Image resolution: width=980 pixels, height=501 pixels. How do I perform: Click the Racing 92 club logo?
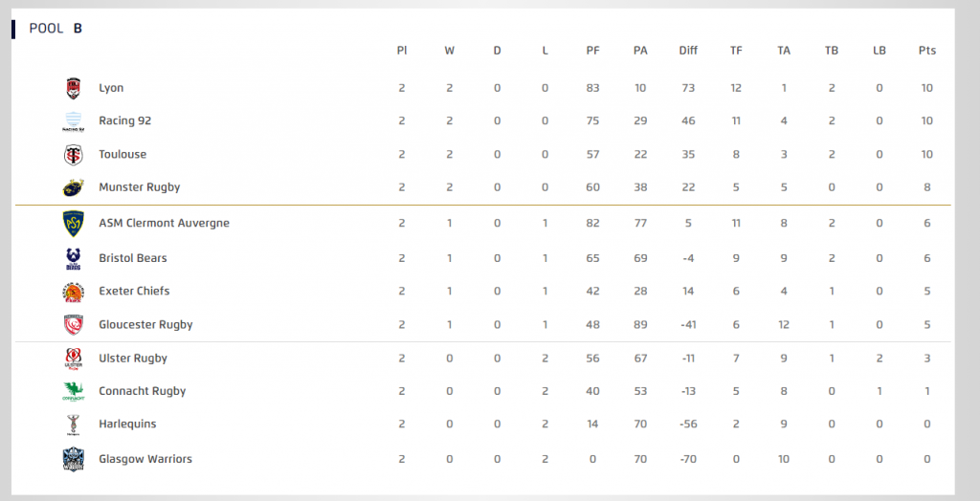73,121
